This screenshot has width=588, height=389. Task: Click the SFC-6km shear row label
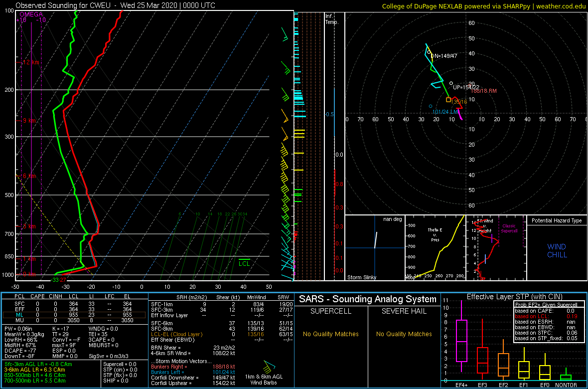161,323
